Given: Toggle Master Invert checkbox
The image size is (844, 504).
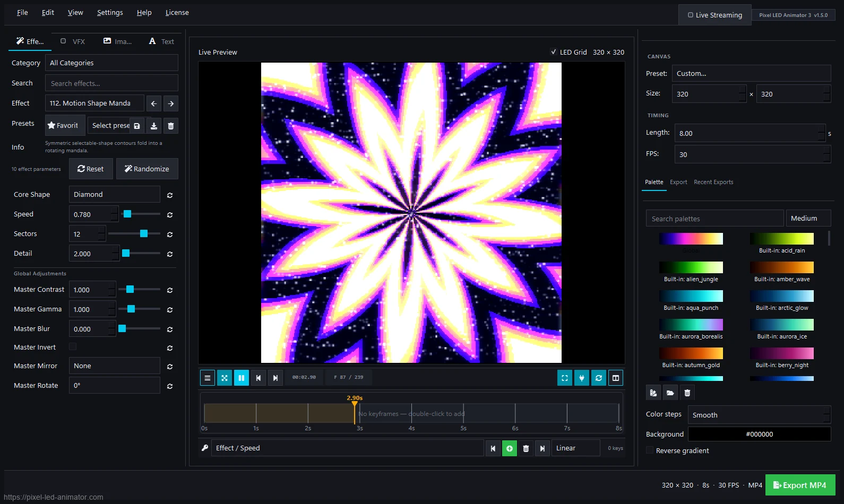Looking at the screenshot, I should [x=73, y=346].
